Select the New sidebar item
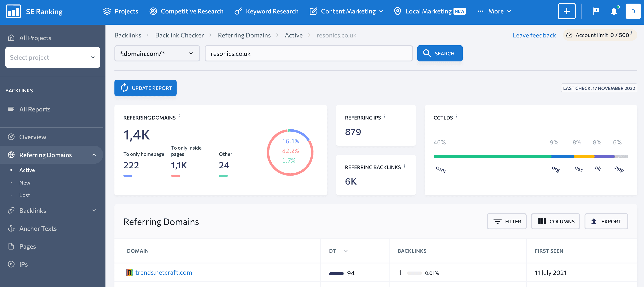Image resolution: width=644 pixels, height=287 pixels. click(25, 183)
